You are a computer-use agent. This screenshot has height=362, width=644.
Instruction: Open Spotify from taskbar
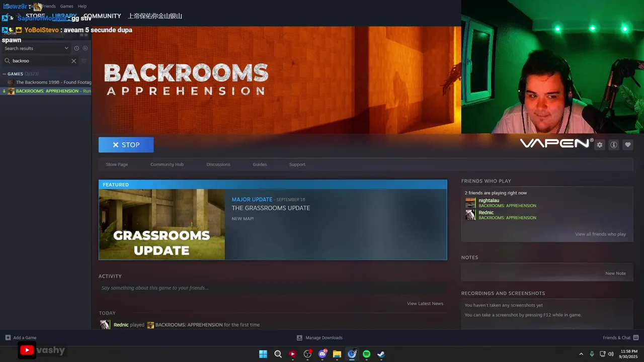(367, 354)
